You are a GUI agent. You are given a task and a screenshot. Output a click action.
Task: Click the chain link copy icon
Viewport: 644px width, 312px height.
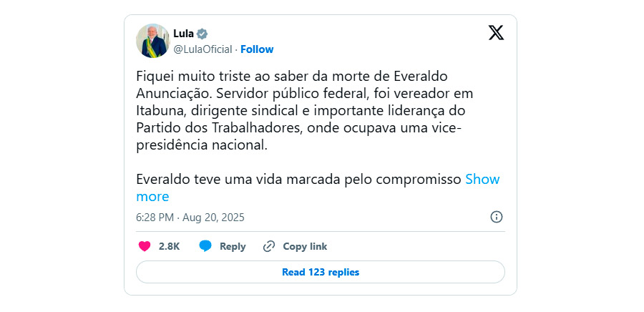[x=269, y=246]
